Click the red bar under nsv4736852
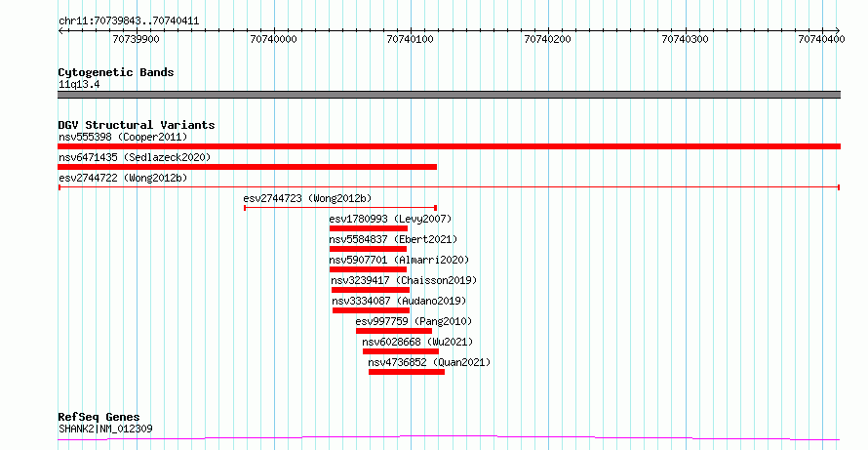The image size is (868, 450). (407, 372)
